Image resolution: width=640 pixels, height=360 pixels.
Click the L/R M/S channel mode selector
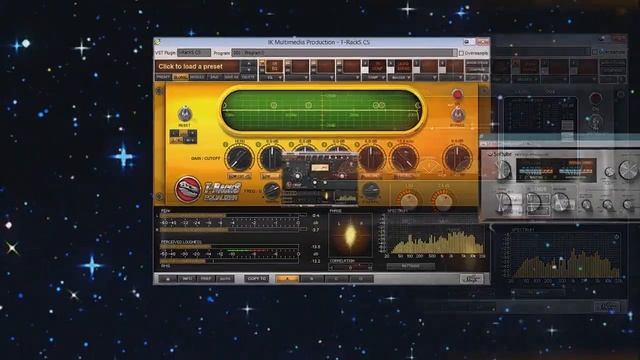pos(183,136)
